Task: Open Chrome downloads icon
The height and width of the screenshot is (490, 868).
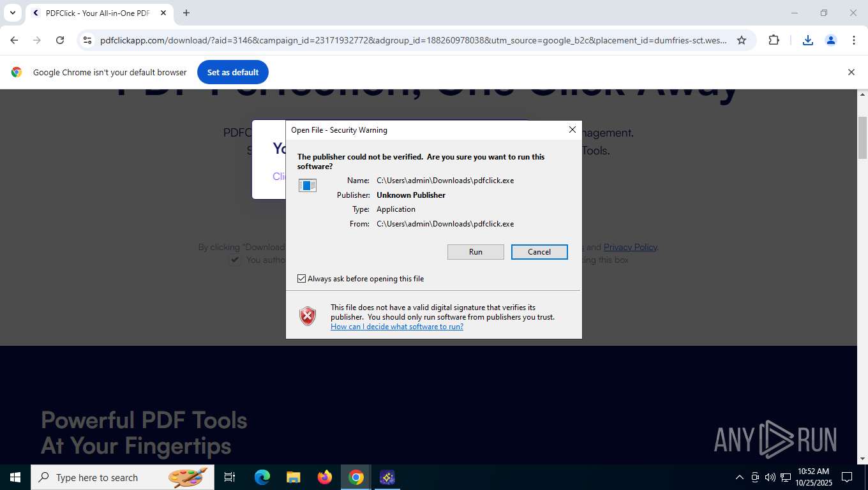Action: pos(808,40)
